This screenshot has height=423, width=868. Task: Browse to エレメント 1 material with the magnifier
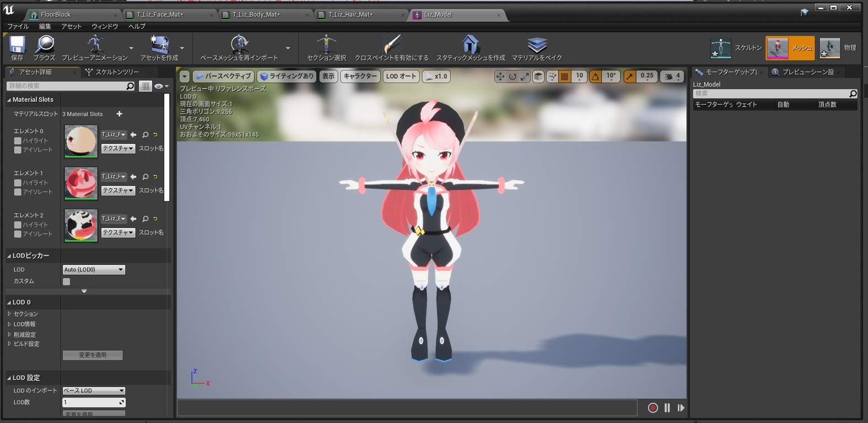click(x=145, y=176)
